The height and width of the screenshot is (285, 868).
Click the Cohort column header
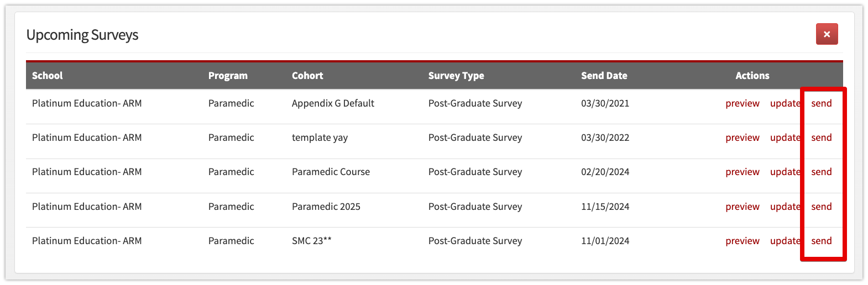coord(307,76)
